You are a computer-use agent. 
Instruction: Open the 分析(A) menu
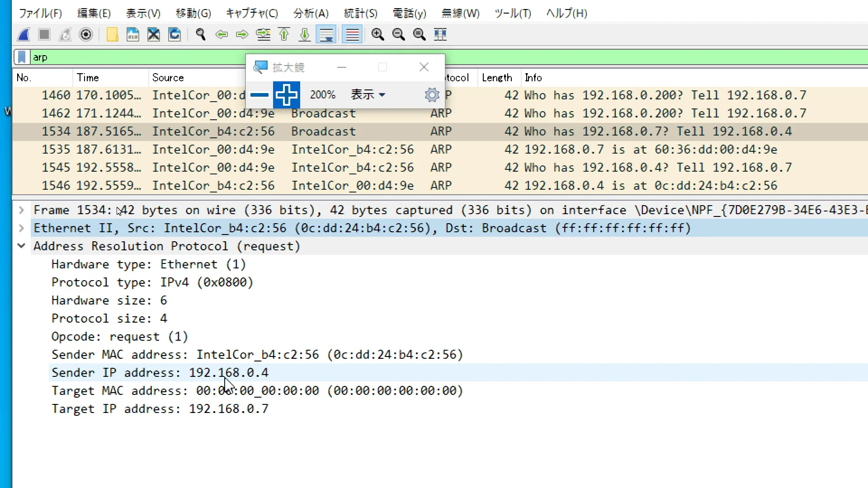pyautogui.click(x=311, y=13)
